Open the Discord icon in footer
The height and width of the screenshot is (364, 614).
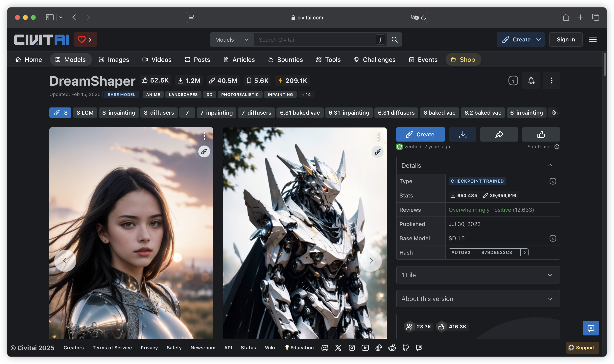[325, 348]
